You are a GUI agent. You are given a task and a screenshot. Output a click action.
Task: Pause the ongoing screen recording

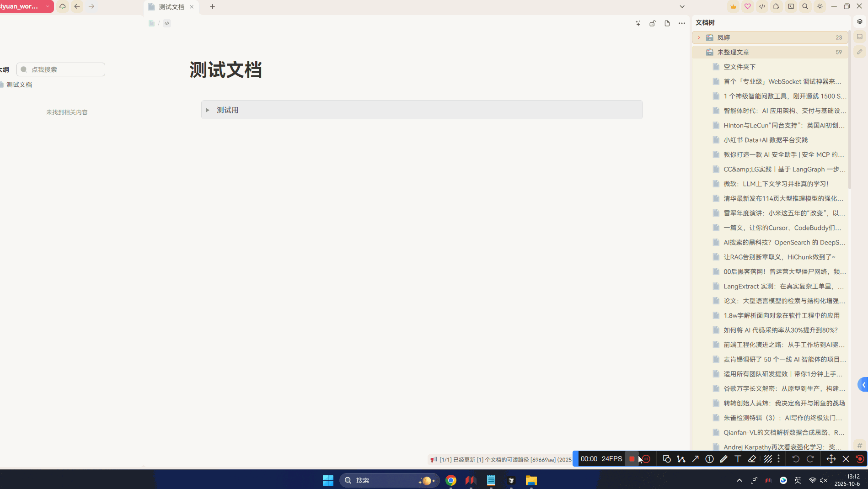coord(646,459)
